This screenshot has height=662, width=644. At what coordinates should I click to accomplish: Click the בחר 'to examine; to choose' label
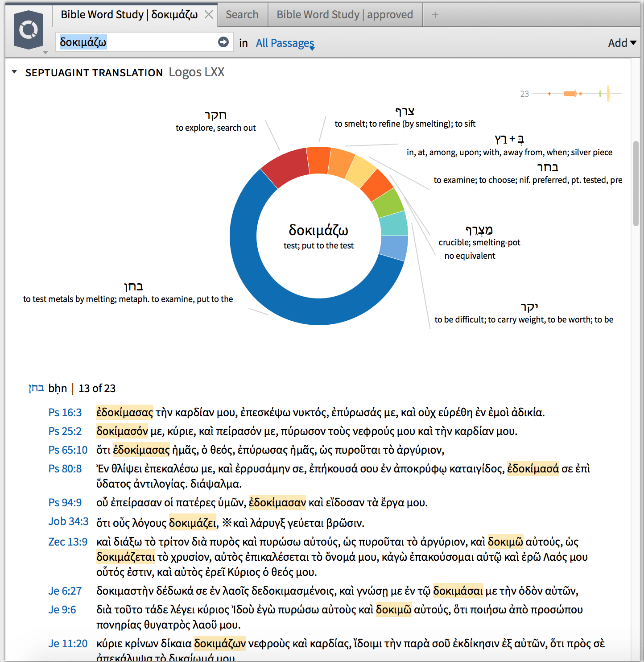click(x=528, y=174)
